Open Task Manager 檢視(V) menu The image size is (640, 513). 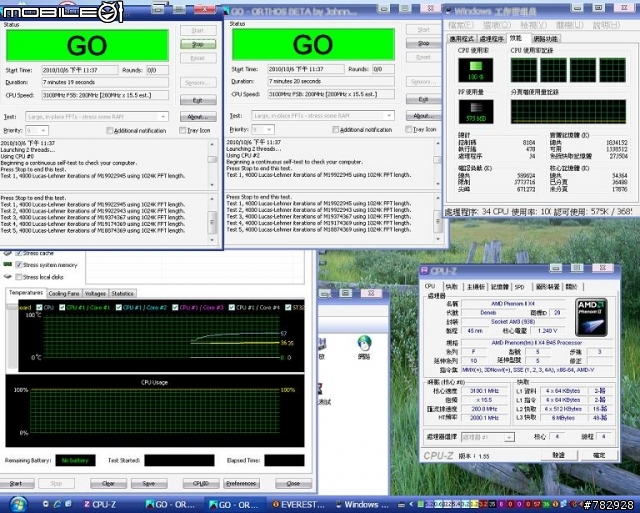(x=533, y=25)
